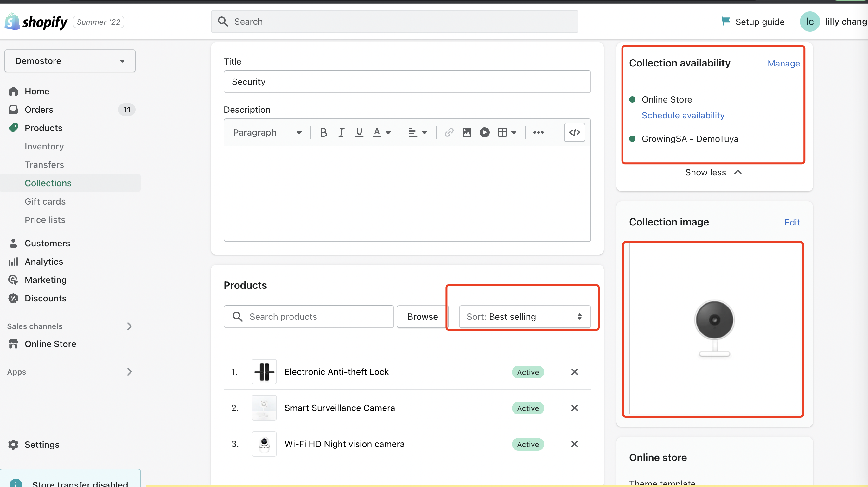Click Edit for Collection image
The width and height of the screenshot is (868, 487).
click(792, 222)
